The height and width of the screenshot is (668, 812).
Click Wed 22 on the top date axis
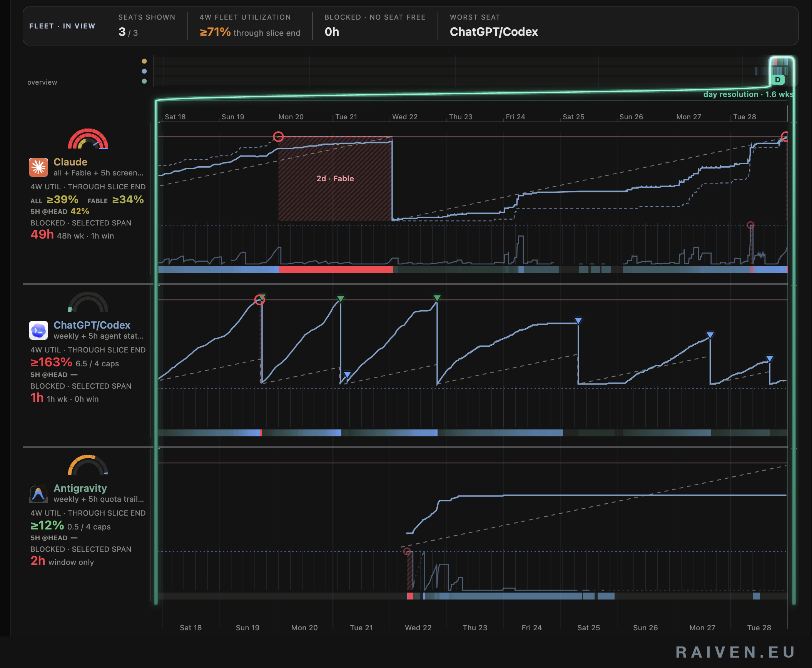pyautogui.click(x=405, y=117)
